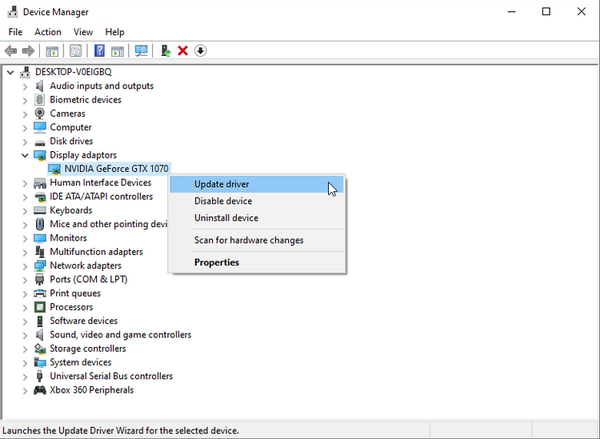
Task: Collapse the Display adaptors category
Action: pos(24,155)
